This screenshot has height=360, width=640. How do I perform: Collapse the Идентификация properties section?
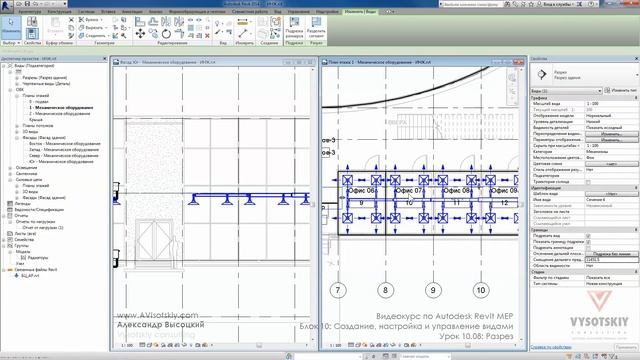point(636,188)
